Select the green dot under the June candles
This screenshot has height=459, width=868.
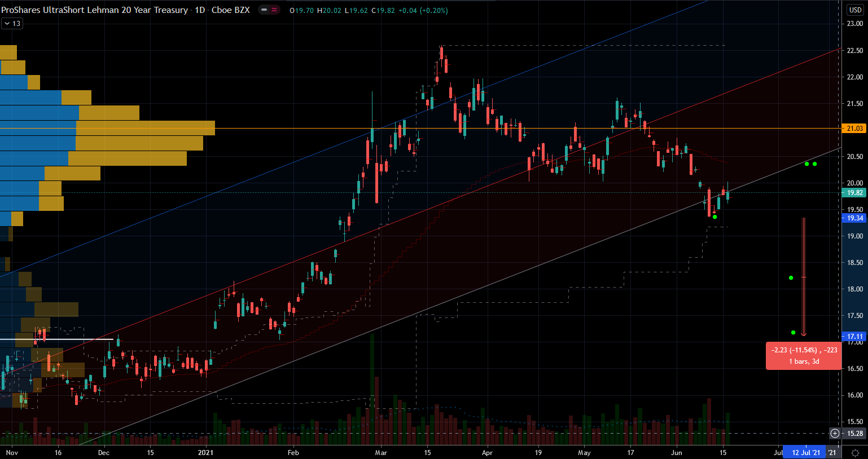click(x=715, y=217)
